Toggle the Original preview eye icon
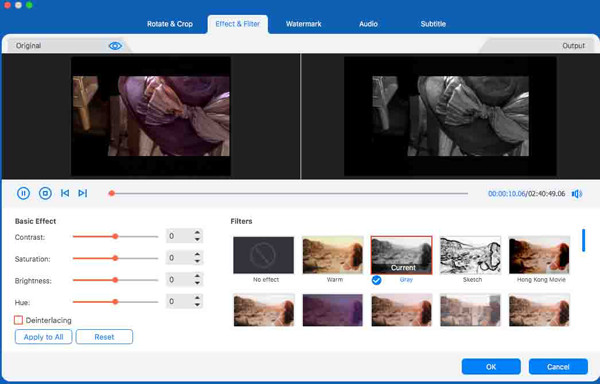This screenshot has width=600, height=384. [x=115, y=46]
